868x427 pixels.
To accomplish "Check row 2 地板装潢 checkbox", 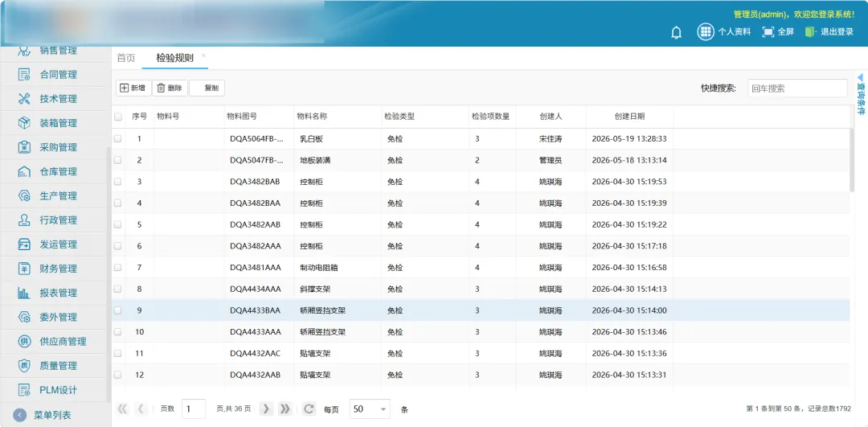I will (118, 160).
